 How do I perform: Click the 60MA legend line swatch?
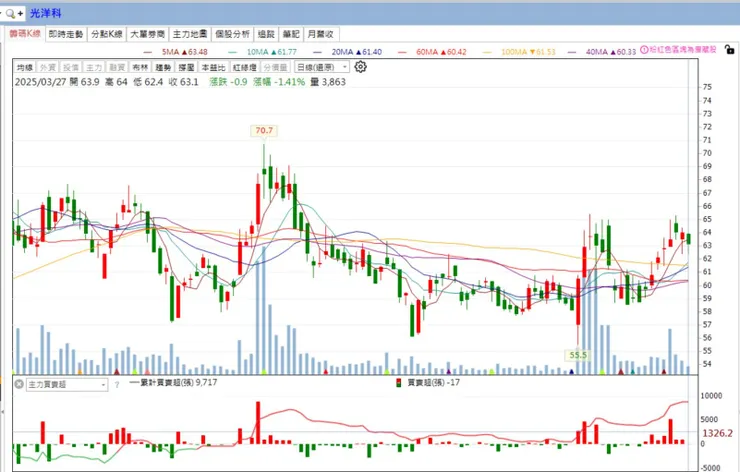click(x=402, y=52)
